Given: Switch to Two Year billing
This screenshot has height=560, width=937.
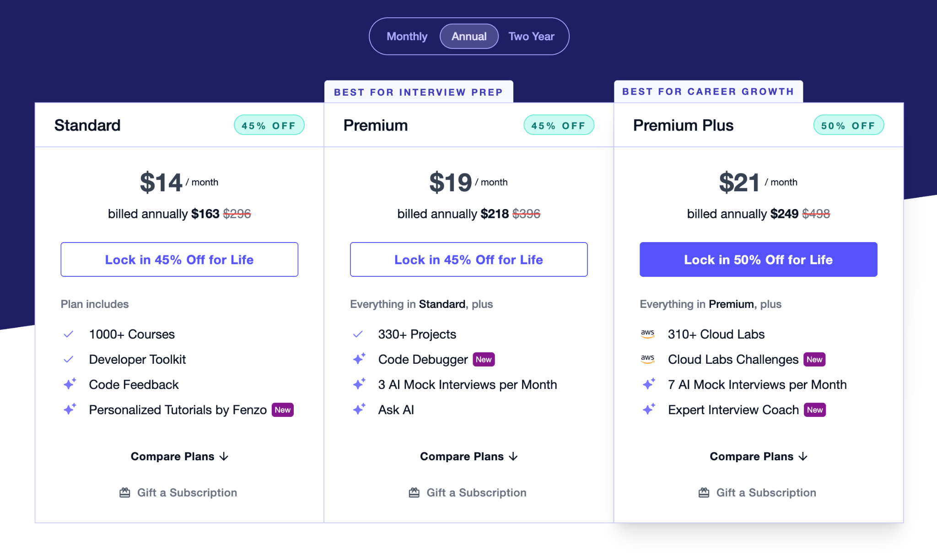Looking at the screenshot, I should point(531,36).
